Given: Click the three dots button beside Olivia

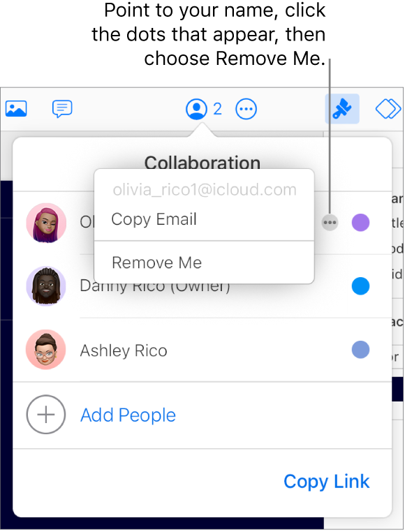Looking at the screenshot, I should click(330, 223).
